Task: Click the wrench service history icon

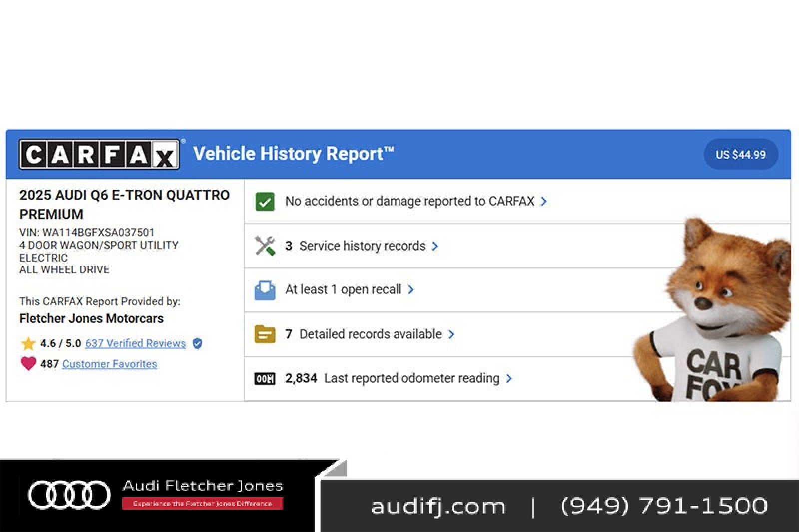Action: [x=265, y=246]
